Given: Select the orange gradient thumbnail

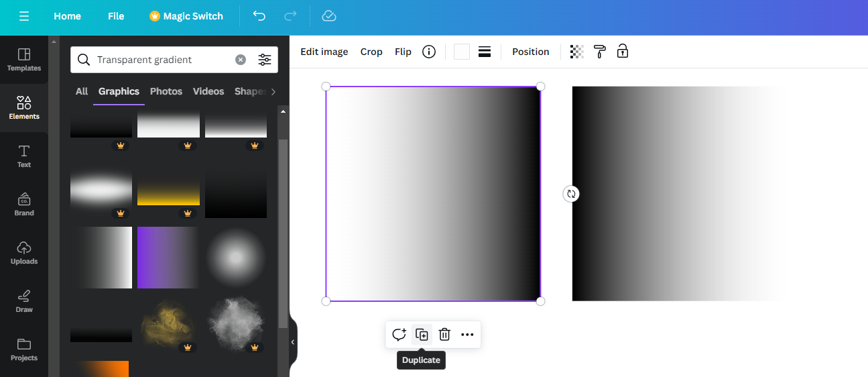Looking at the screenshot, I should [99, 369].
